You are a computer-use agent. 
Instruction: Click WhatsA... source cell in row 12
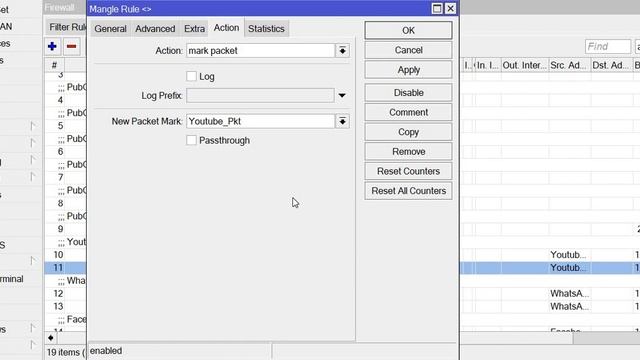(x=569, y=293)
